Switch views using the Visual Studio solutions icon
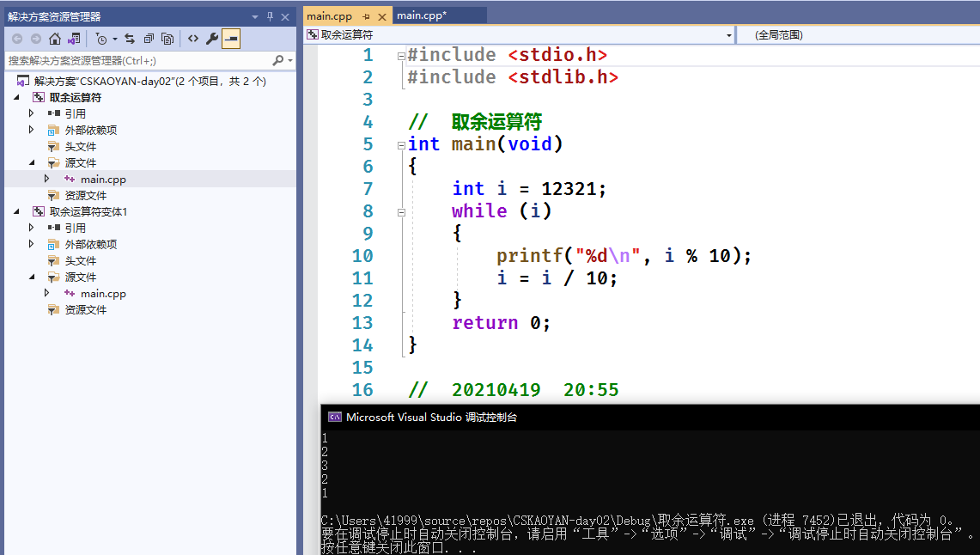 point(74,39)
